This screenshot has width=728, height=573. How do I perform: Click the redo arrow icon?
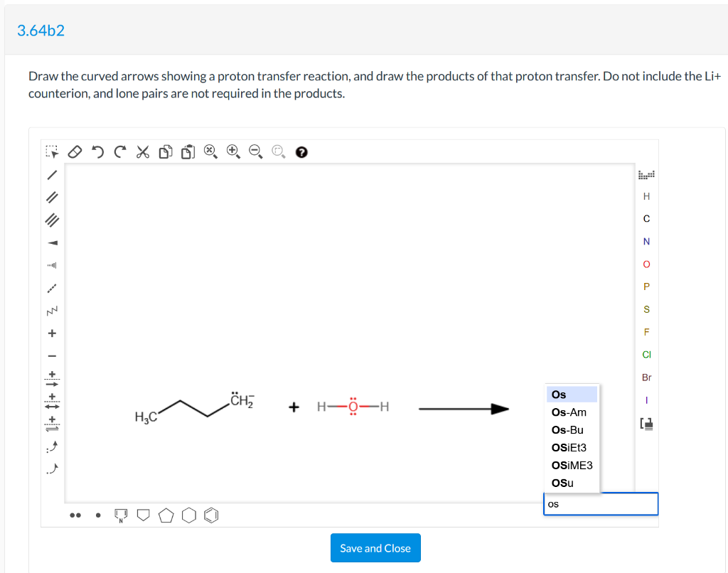point(119,151)
